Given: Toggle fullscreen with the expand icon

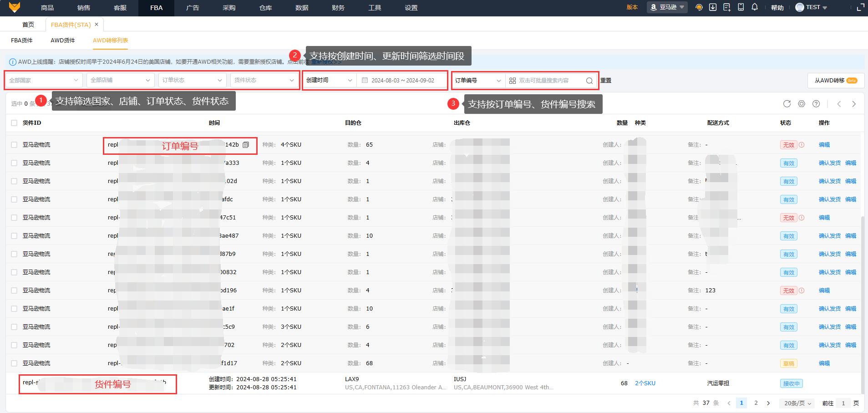Looking at the screenshot, I should [x=860, y=7].
